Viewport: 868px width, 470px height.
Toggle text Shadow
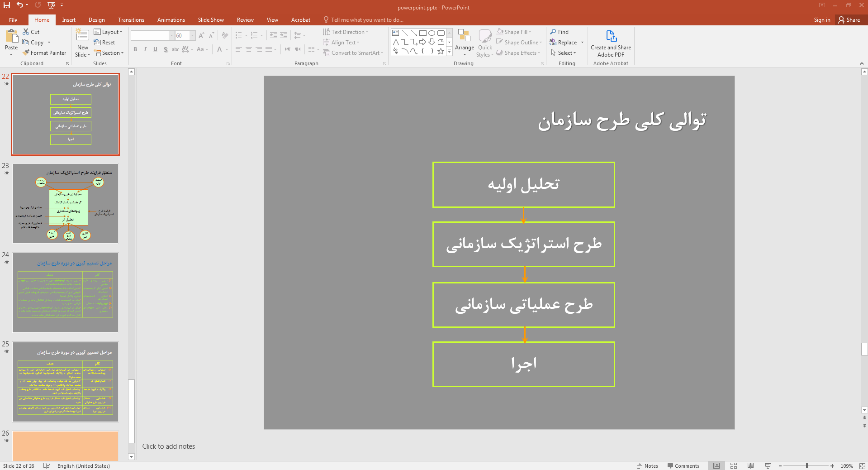tap(166, 49)
